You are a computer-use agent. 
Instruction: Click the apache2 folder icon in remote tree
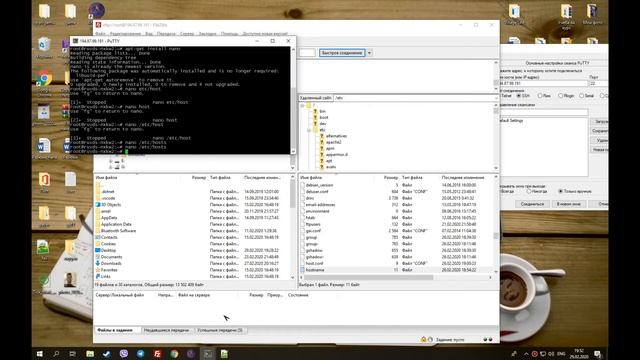point(322,142)
